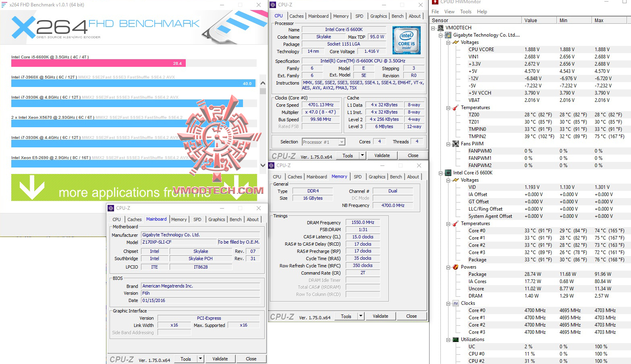Viewport: 631px width, 364px height.
Task: Open the Help menu in HWMonitor
Action: click(x=482, y=12)
